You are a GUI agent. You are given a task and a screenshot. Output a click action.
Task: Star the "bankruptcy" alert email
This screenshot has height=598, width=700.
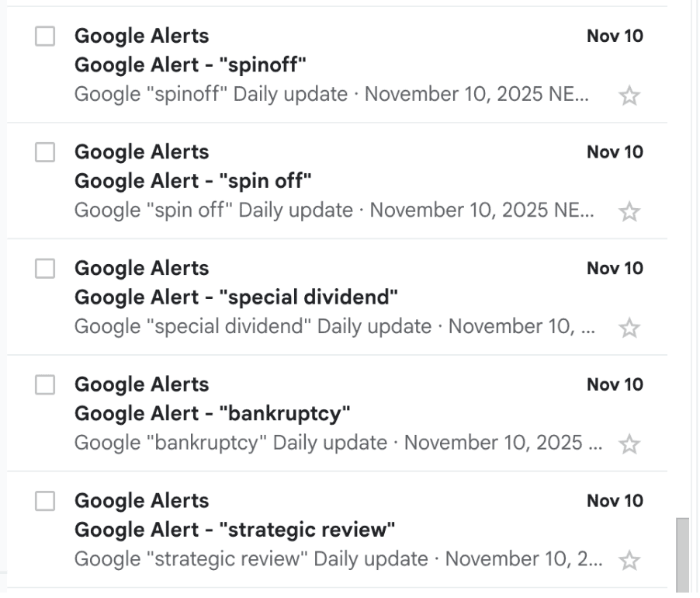[629, 443]
